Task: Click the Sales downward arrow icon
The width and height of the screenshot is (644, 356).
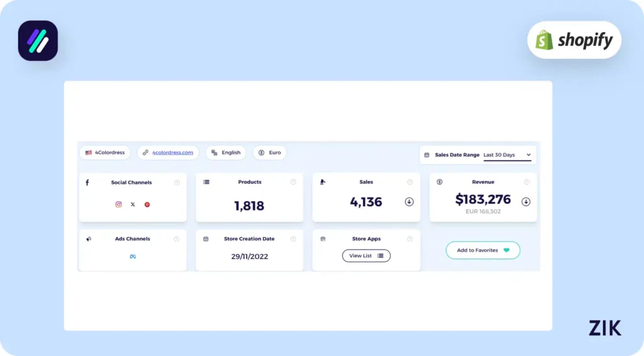Action: 409,202
